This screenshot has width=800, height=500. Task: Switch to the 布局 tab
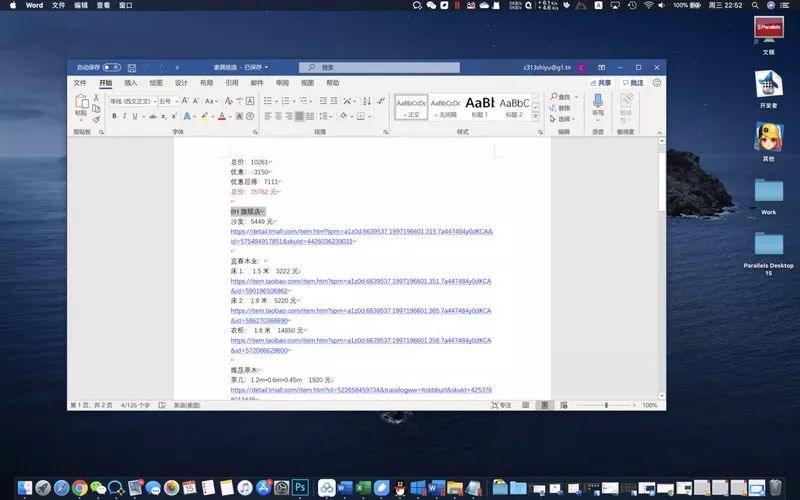[x=206, y=83]
